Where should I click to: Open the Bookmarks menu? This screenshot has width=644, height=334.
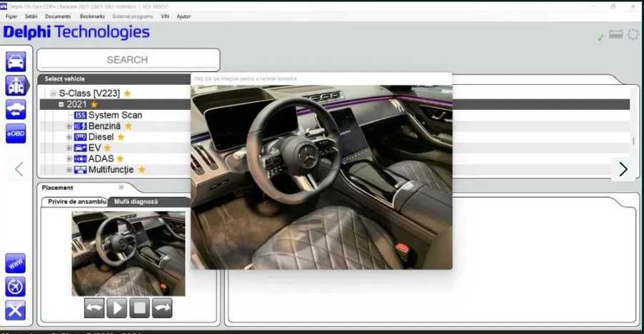(x=92, y=16)
